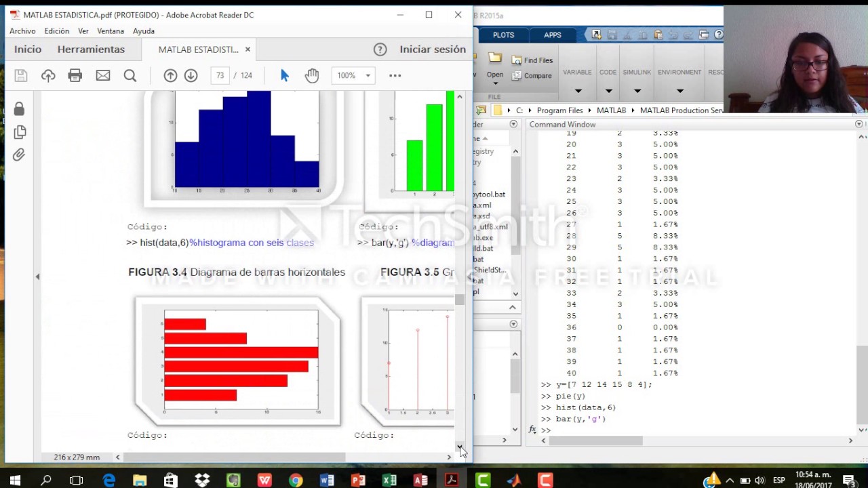Close the MATLAB ESTADISTI... tab
The width and height of the screenshot is (868, 488).
[248, 49]
